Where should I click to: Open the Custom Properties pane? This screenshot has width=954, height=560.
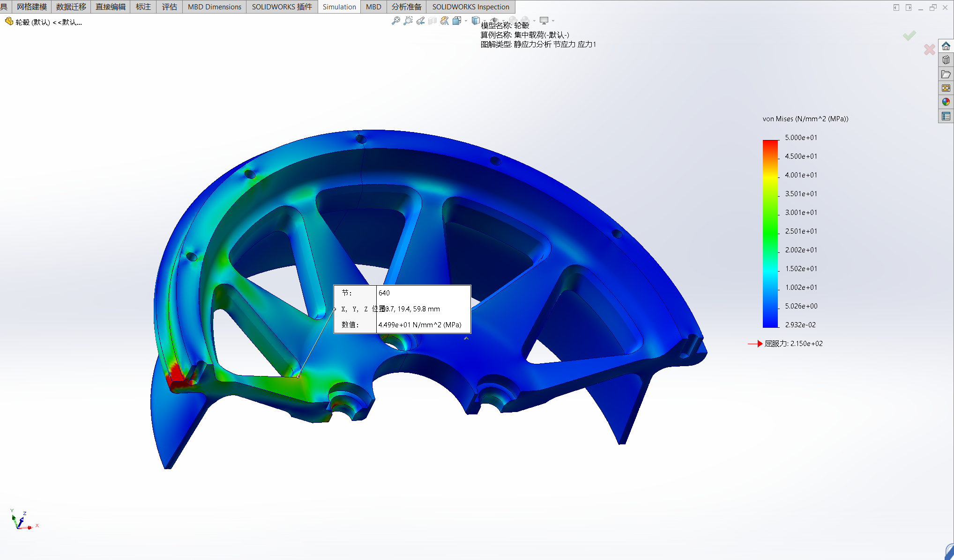tap(946, 116)
